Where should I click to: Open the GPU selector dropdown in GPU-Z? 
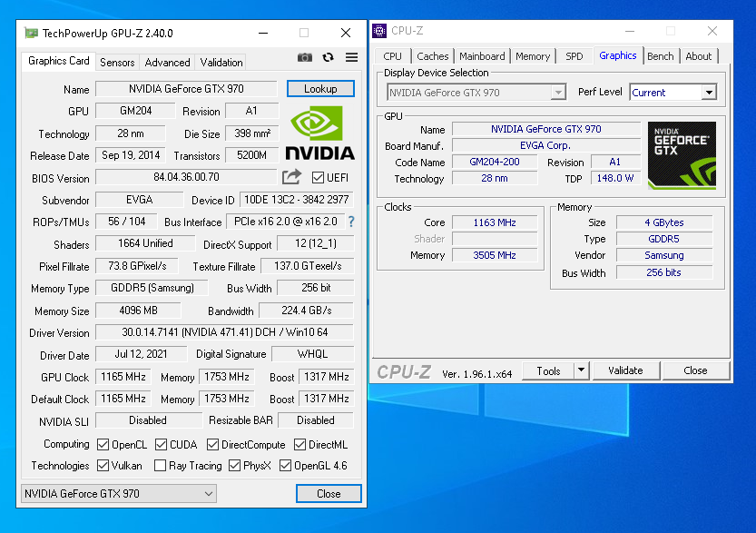coord(119,493)
